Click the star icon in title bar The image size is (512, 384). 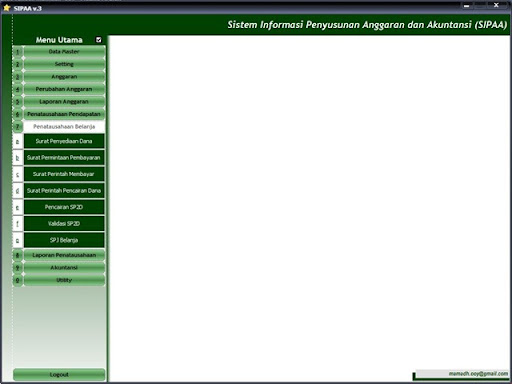[x=7, y=8]
